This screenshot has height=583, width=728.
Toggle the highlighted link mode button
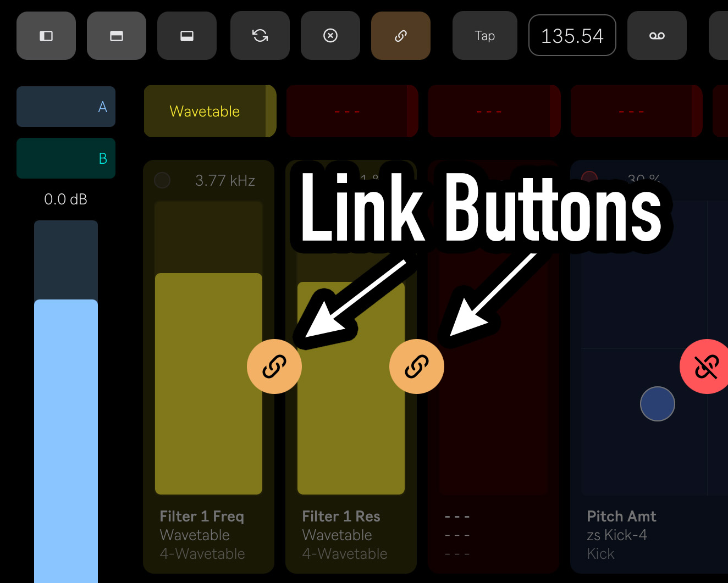pyautogui.click(x=401, y=36)
